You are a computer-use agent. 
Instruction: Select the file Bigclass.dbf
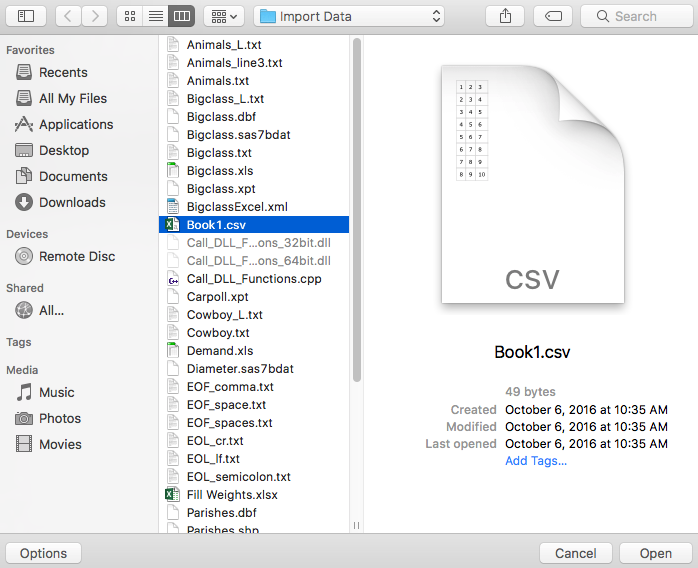pos(254,117)
